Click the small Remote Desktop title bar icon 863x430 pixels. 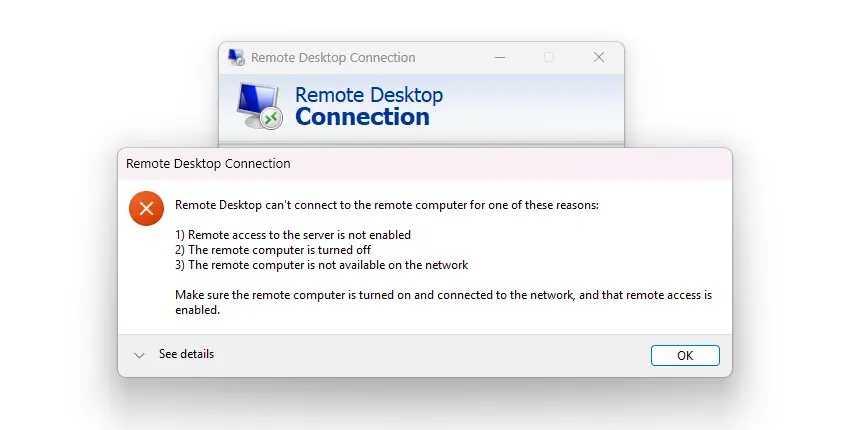coord(236,57)
